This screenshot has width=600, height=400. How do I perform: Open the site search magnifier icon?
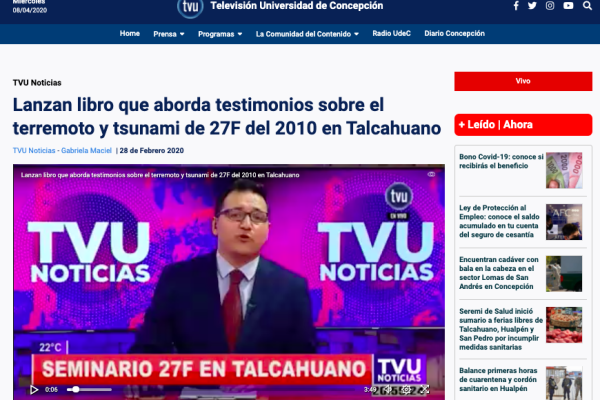587,6
